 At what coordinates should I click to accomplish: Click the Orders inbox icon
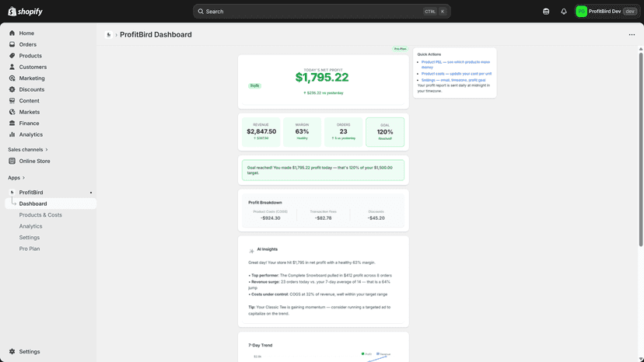(12, 44)
